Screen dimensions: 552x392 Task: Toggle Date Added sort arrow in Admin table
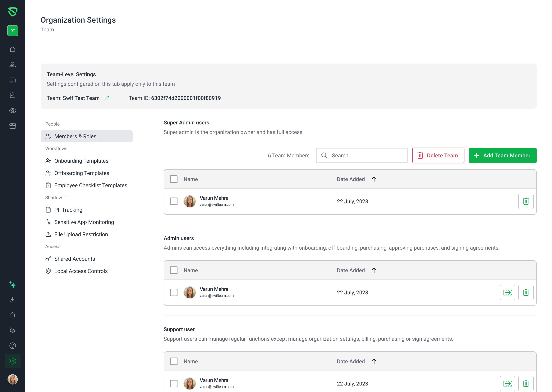tap(374, 270)
